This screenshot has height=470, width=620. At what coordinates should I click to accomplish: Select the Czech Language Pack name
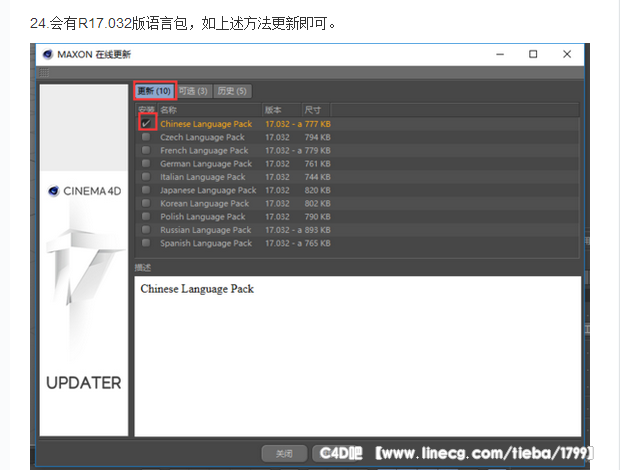(x=202, y=137)
